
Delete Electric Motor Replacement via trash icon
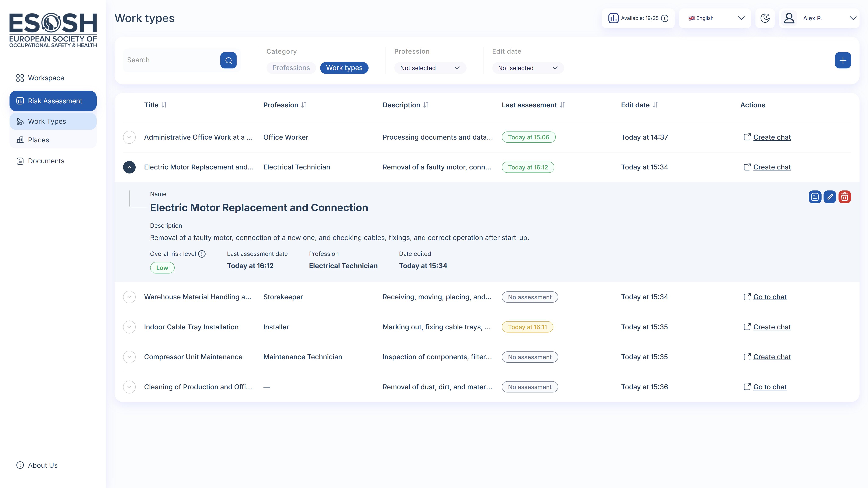pyautogui.click(x=845, y=197)
